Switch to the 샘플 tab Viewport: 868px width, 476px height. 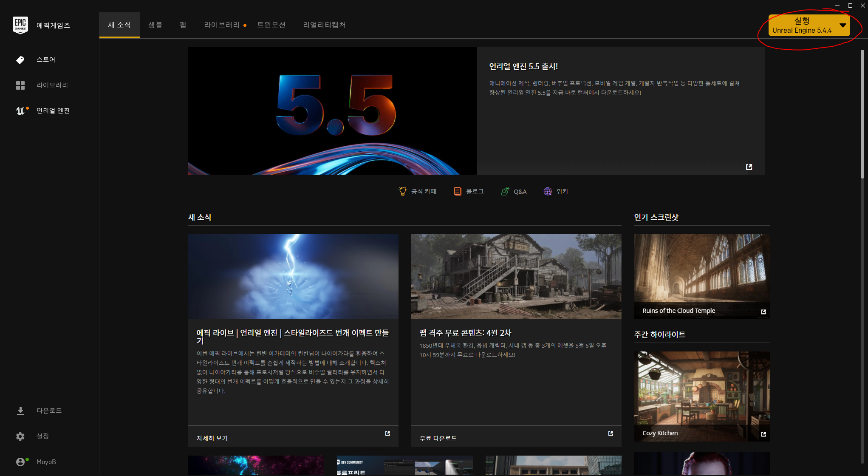155,25
